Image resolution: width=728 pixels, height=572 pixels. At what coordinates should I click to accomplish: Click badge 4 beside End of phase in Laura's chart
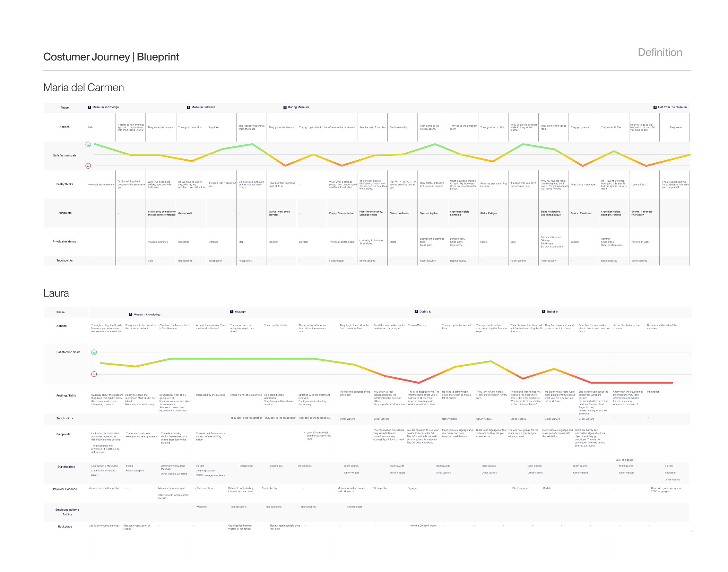tap(543, 311)
